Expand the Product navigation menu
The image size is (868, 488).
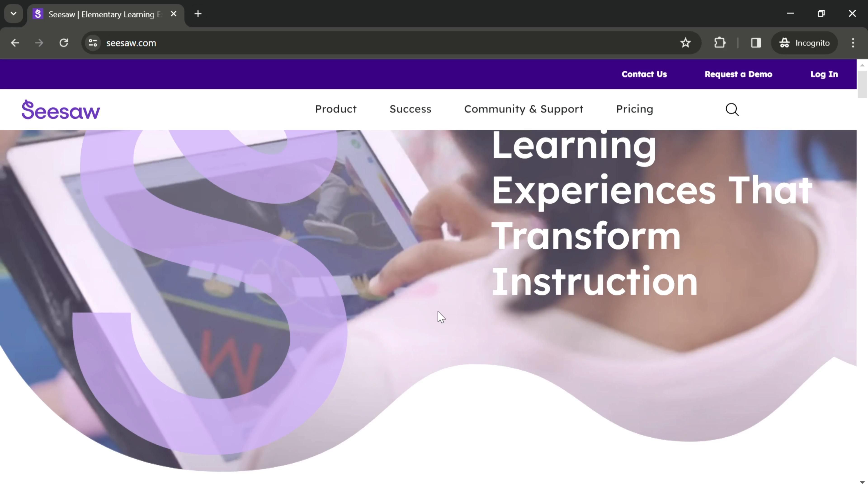pos(336,109)
